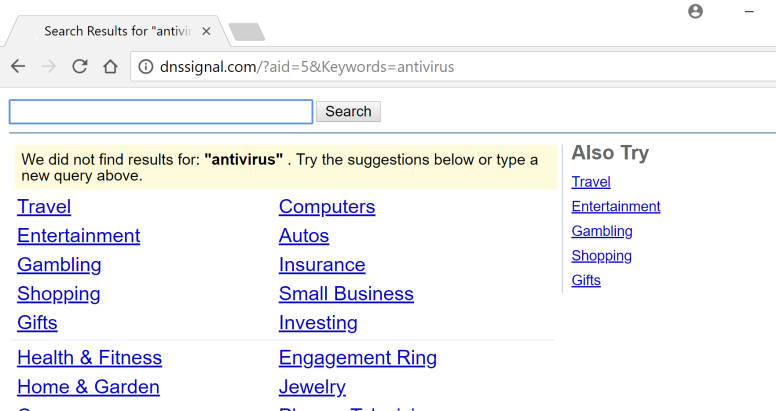Minimize the browser window
This screenshot has width=776, height=411.
pyautogui.click(x=749, y=11)
